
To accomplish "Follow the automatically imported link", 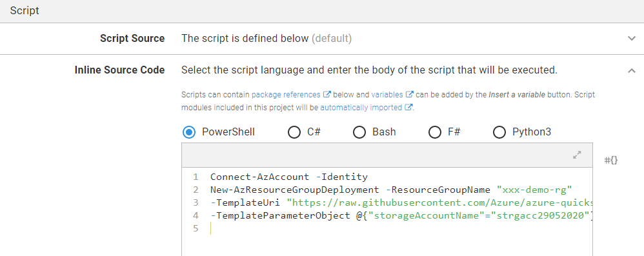I will [361, 108].
